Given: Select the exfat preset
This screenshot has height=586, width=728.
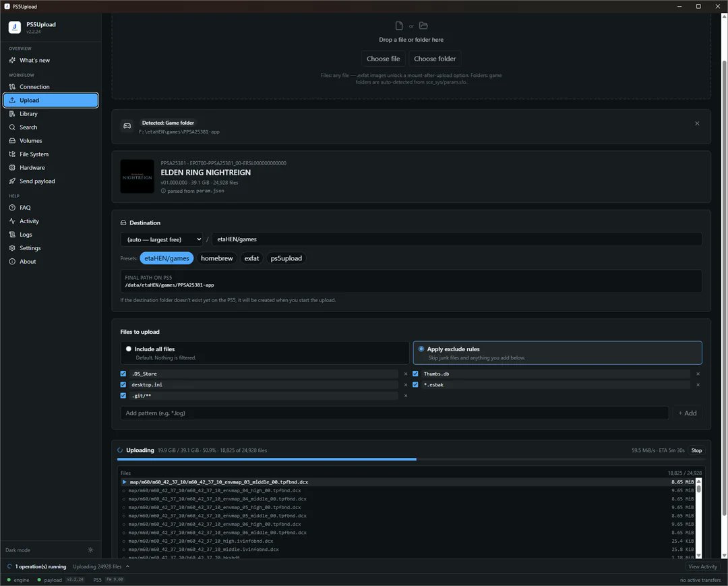Looking at the screenshot, I should coord(251,258).
